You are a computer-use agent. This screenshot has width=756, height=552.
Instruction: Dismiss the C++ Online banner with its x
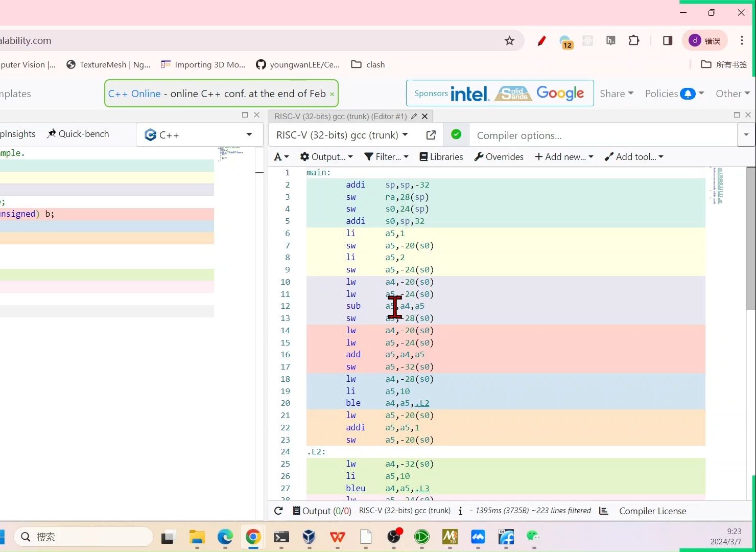pos(332,94)
